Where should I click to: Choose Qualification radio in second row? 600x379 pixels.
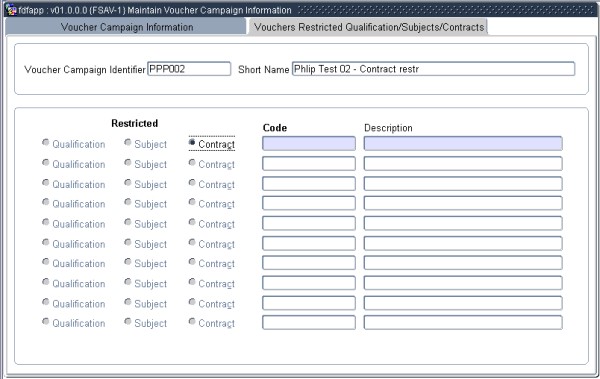(46, 162)
